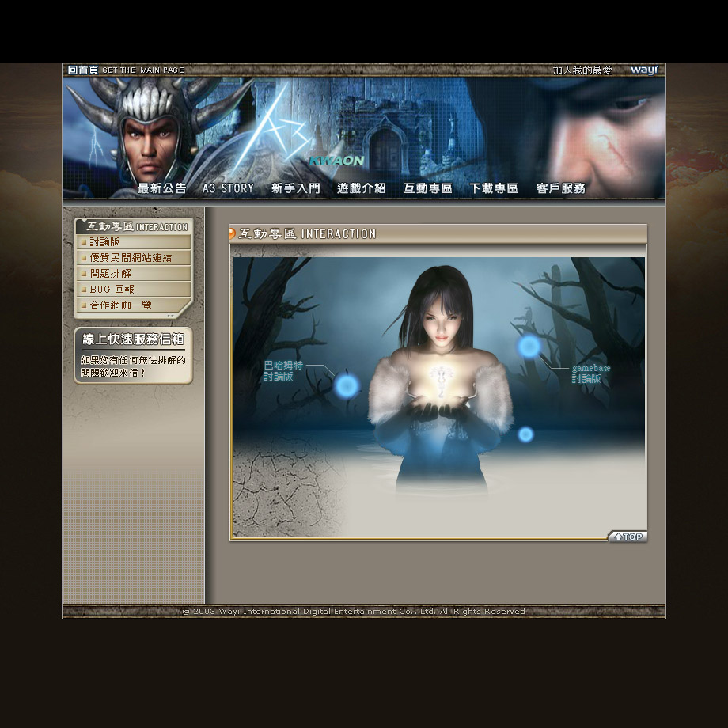Viewport: 728px width, 728px height.
Task: Click 加入我的最愛 to add to favorites
Action: click(582, 70)
